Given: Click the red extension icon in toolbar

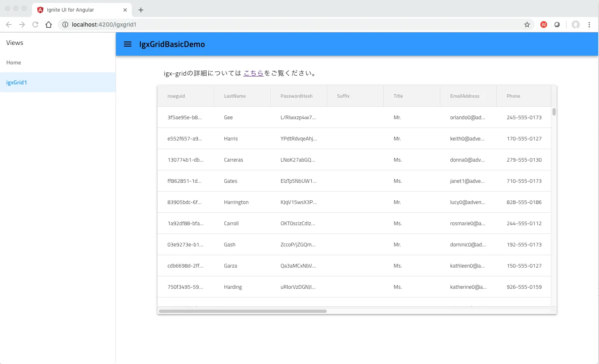Looking at the screenshot, I should pyautogui.click(x=544, y=25).
